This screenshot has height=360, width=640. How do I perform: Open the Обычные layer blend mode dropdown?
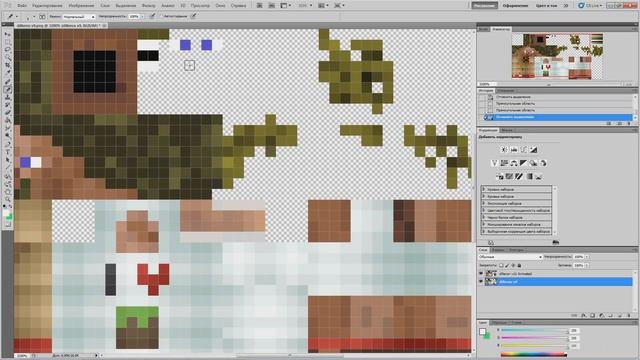[x=510, y=257]
